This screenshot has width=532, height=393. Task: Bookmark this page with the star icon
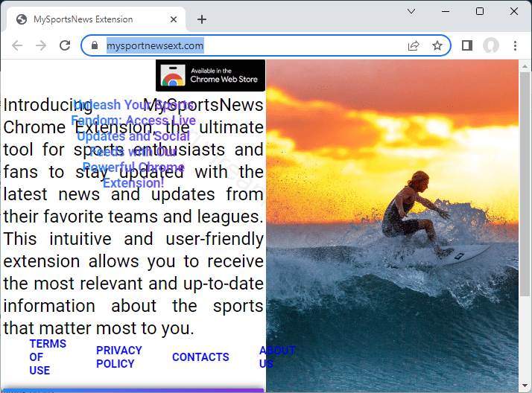[x=437, y=45]
